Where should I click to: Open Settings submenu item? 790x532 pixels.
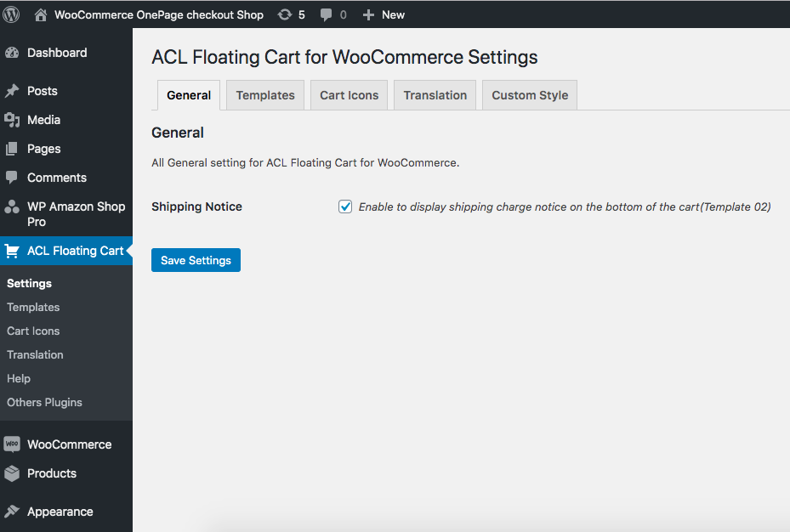click(x=29, y=283)
